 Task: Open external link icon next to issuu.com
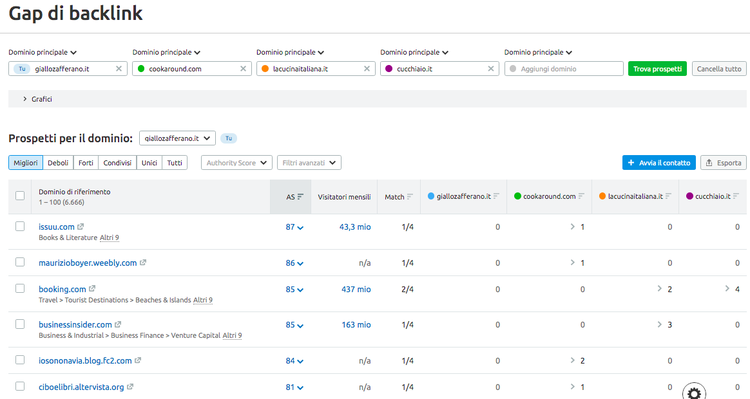point(80,227)
